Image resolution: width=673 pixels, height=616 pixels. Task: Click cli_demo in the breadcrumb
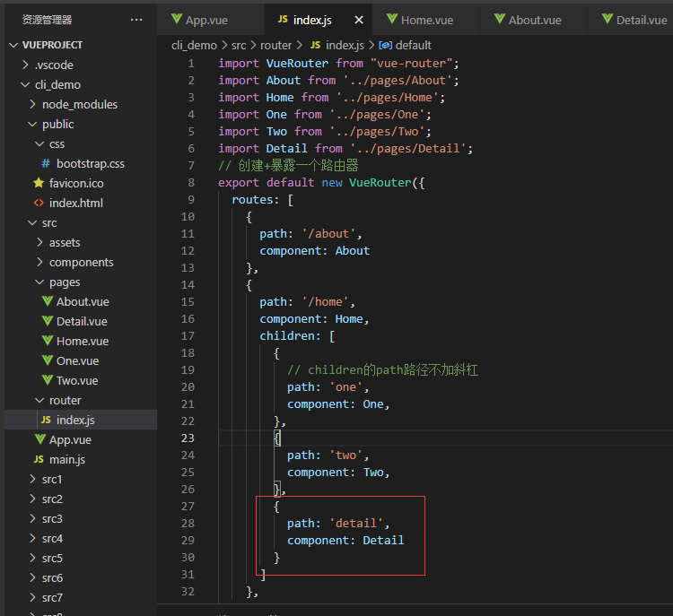click(194, 45)
